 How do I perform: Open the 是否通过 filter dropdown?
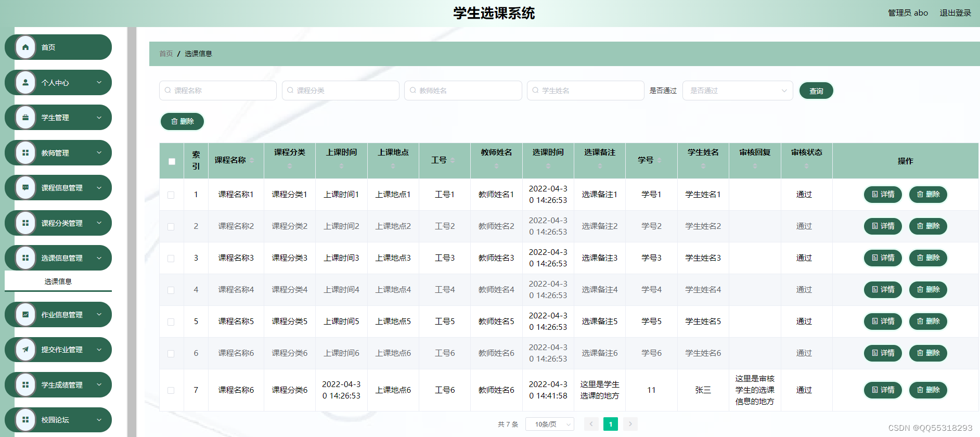point(738,91)
